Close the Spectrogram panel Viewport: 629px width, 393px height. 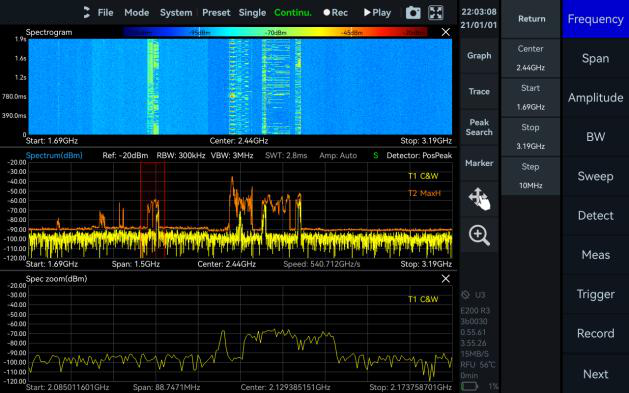(445, 32)
